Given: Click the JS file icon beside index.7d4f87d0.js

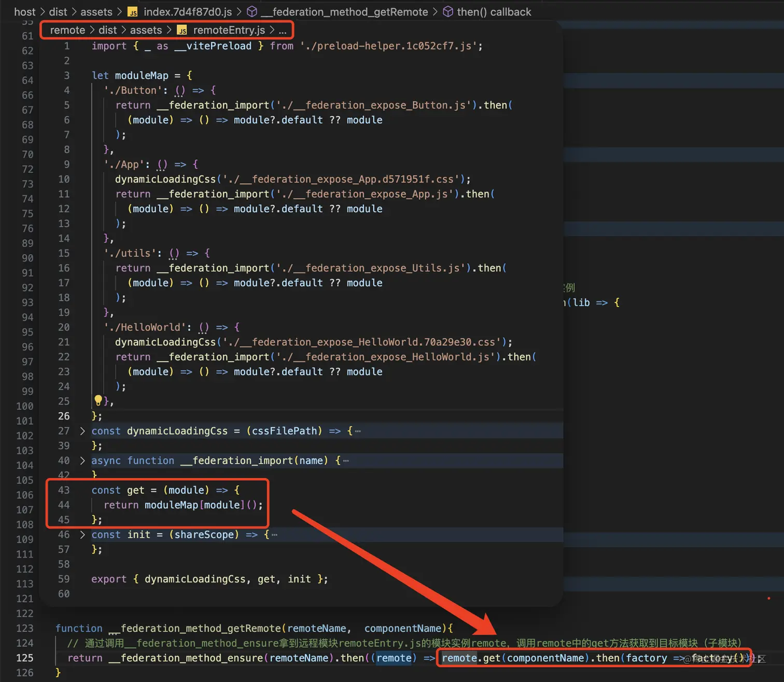Looking at the screenshot, I should click(133, 12).
